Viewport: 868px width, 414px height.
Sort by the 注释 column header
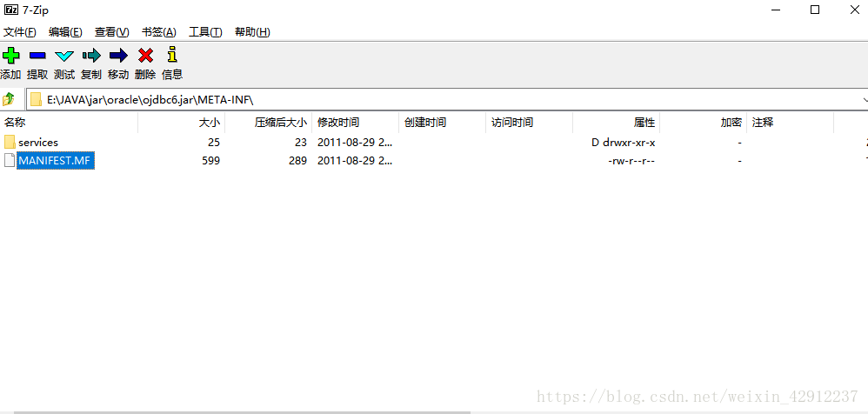coord(790,123)
